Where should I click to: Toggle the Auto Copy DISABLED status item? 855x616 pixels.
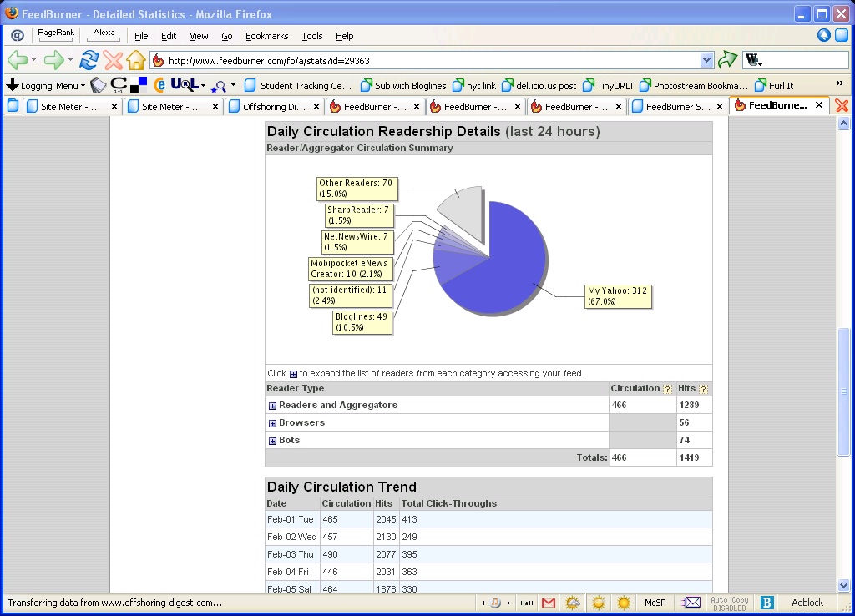(x=730, y=603)
